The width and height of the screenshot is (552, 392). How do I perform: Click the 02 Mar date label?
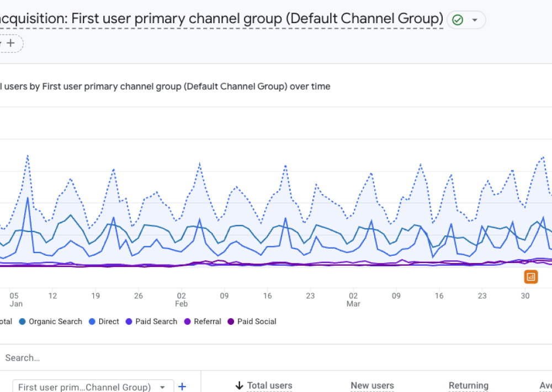click(x=353, y=299)
